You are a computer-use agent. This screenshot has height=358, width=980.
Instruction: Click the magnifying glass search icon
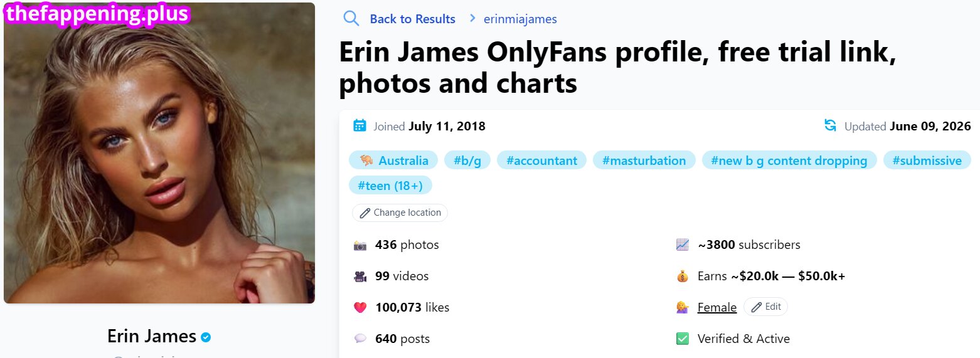click(351, 18)
